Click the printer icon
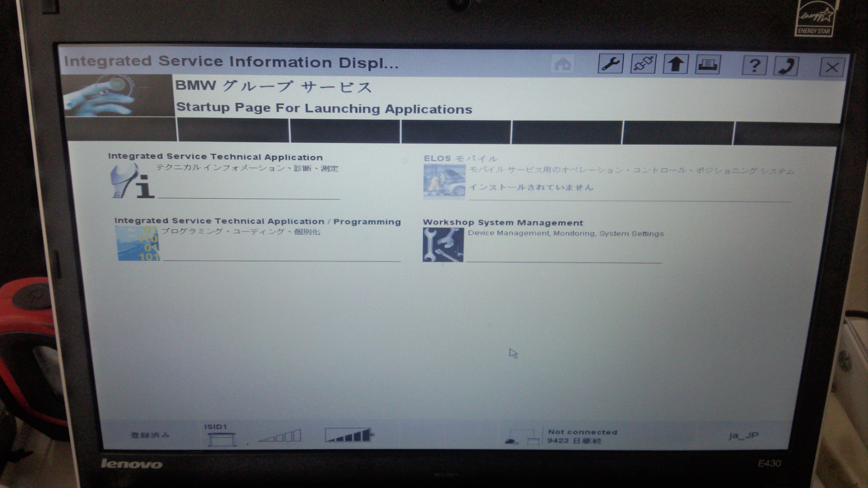Viewport: 868px width, 488px height. [x=708, y=65]
